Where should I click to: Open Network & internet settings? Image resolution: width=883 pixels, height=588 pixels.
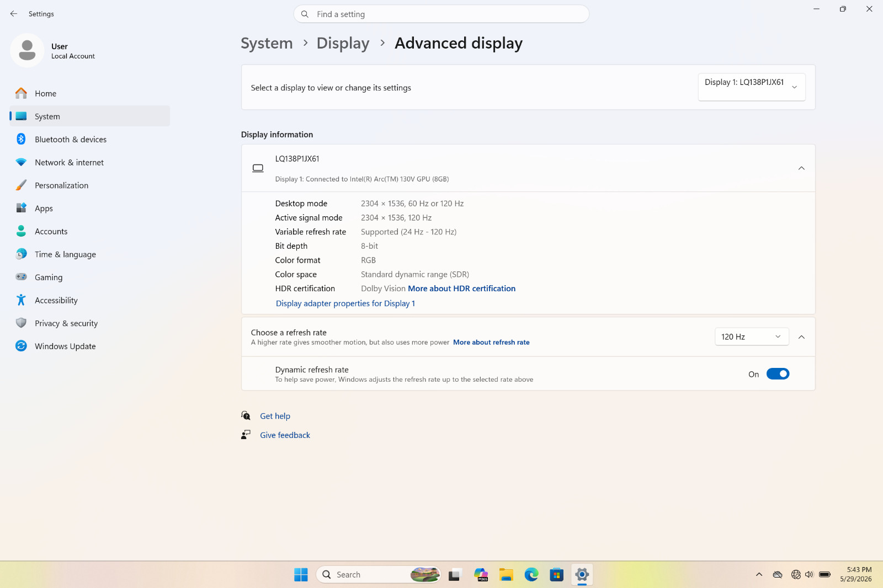coord(90,162)
